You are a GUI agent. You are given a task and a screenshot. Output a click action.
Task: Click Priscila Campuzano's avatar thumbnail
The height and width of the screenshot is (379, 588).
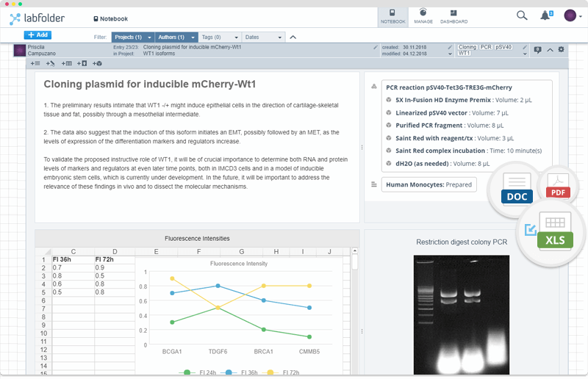pos(20,50)
